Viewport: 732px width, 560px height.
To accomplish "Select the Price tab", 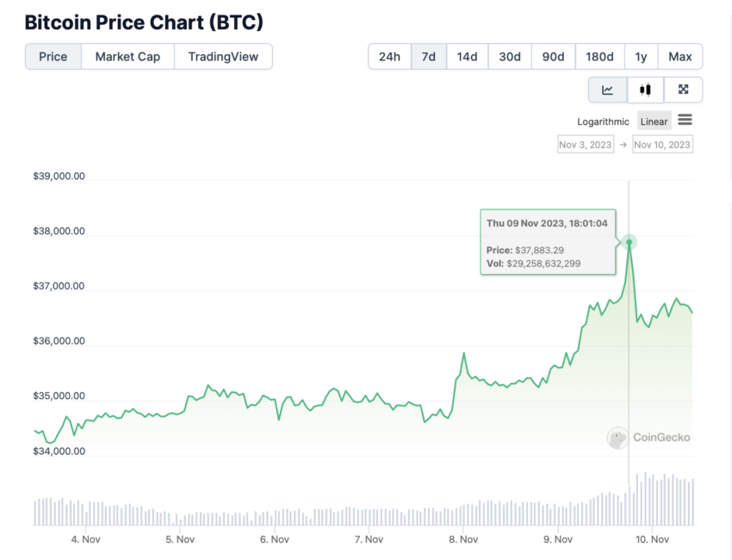I will pos(53,57).
